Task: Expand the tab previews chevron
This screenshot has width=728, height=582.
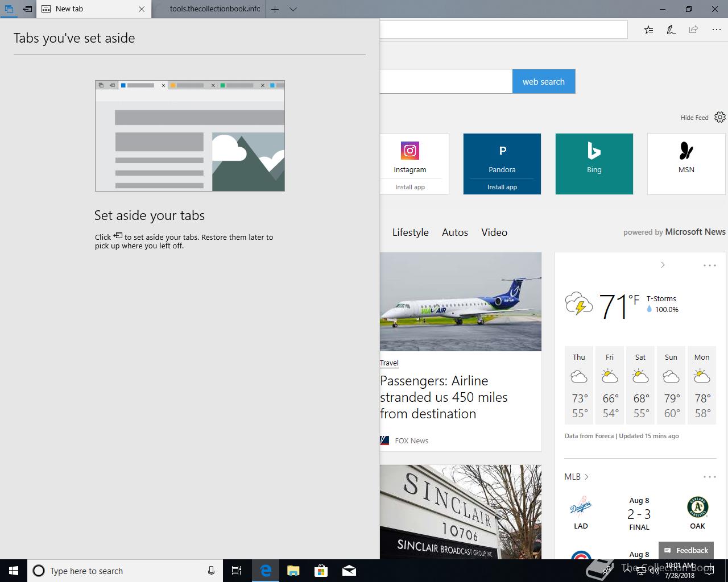Action: (293, 9)
